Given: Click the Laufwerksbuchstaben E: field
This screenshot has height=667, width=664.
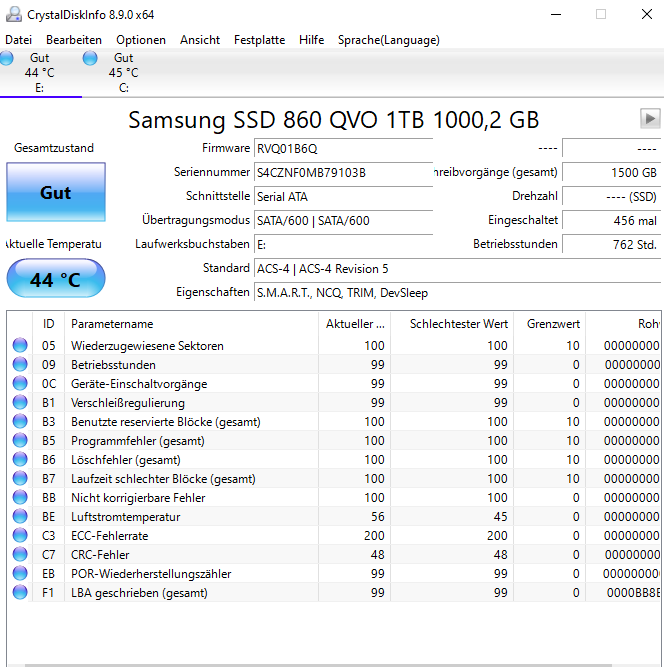Looking at the screenshot, I should (343, 245).
